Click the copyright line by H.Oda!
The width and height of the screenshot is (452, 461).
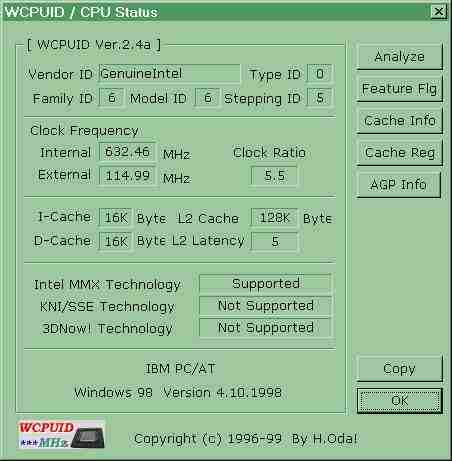pos(246,439)
